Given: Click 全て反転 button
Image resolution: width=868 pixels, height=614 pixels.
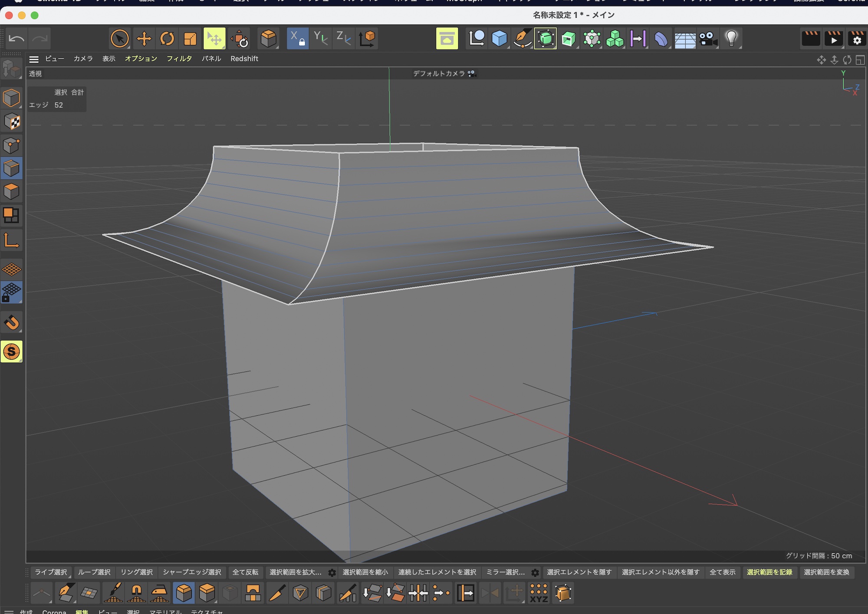Looking at the screenshot, I should 245,572.
